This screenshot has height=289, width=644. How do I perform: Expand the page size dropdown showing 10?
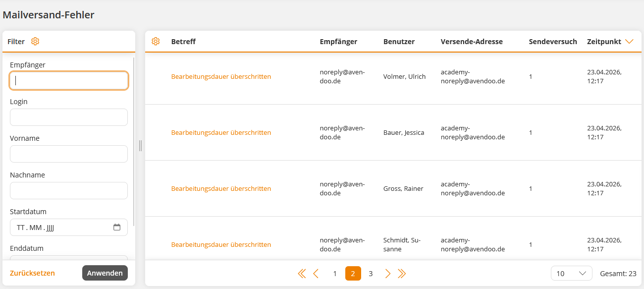tap(571, 274)
